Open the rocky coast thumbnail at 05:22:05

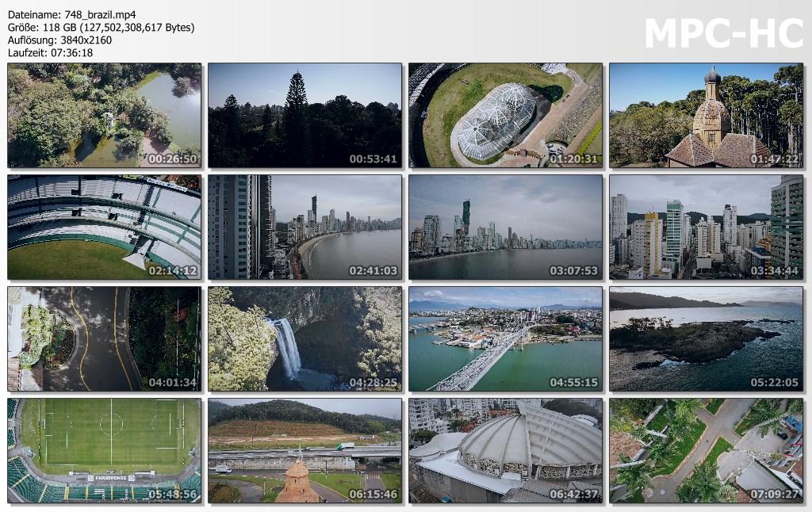coord(707,339)
